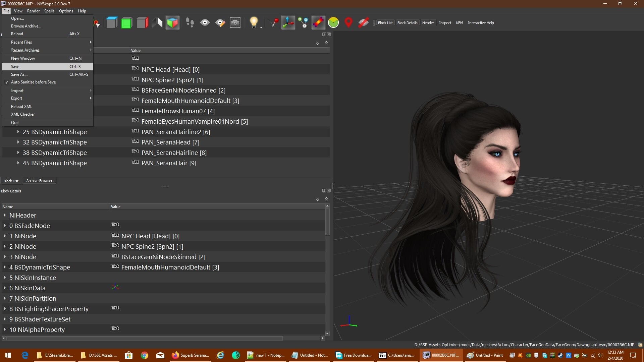Screen dimensions: 644x362
Task: Toggle the axes display icon
Action: 288,23
